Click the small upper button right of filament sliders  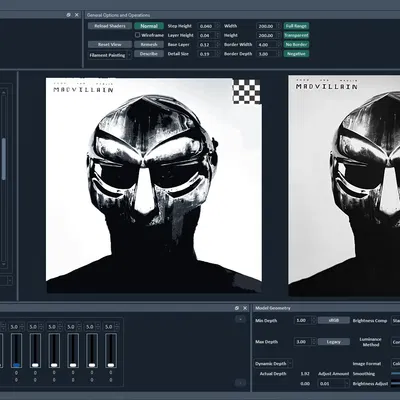click(240, 319)
